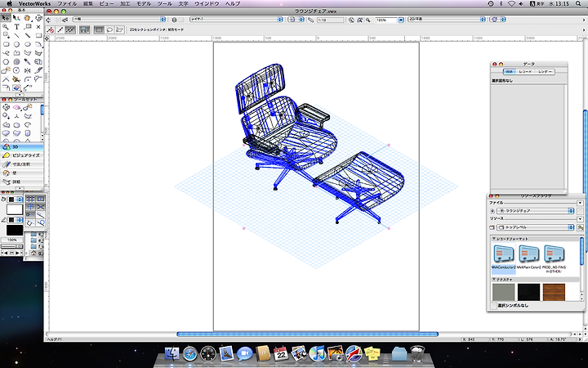Screen dimensions: 588x368
Task: Open the zoom percentage dropdown arrow
Action: pyautogui.click(x=401, y=20)
